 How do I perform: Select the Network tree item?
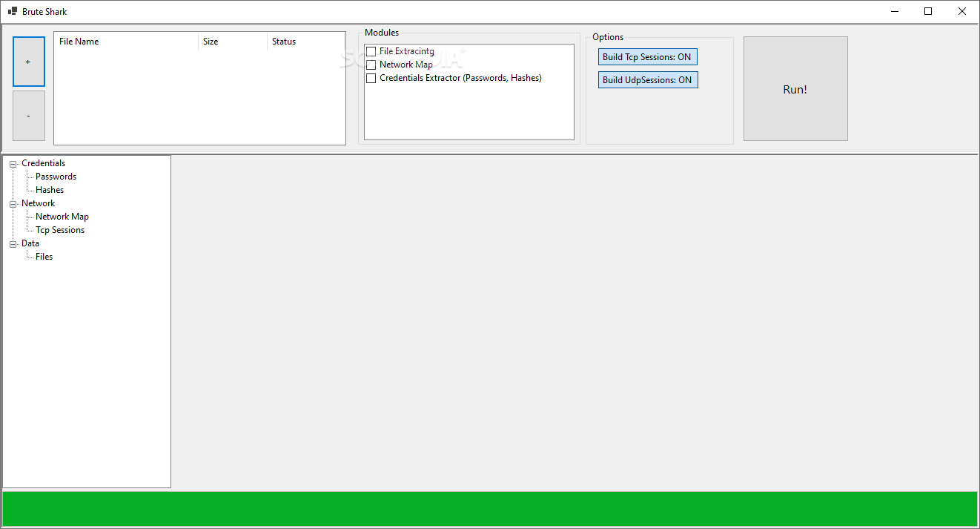(x=38, y=203)
